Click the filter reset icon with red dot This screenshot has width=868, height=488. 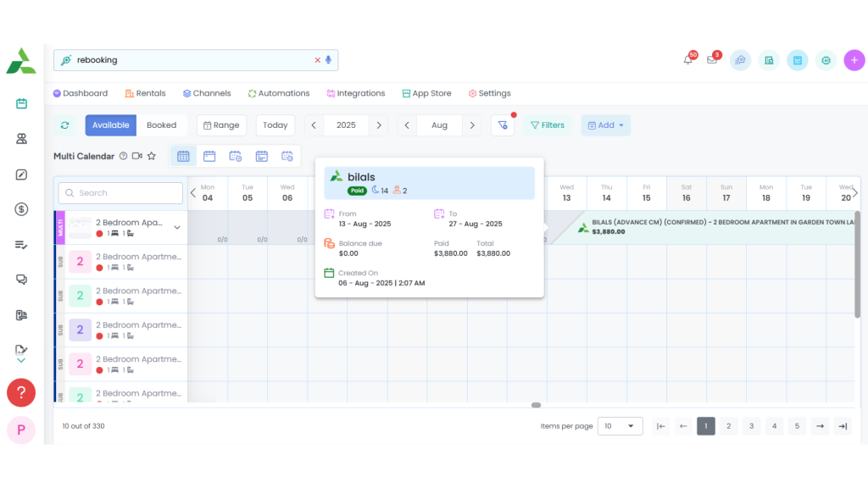point(503,125)
